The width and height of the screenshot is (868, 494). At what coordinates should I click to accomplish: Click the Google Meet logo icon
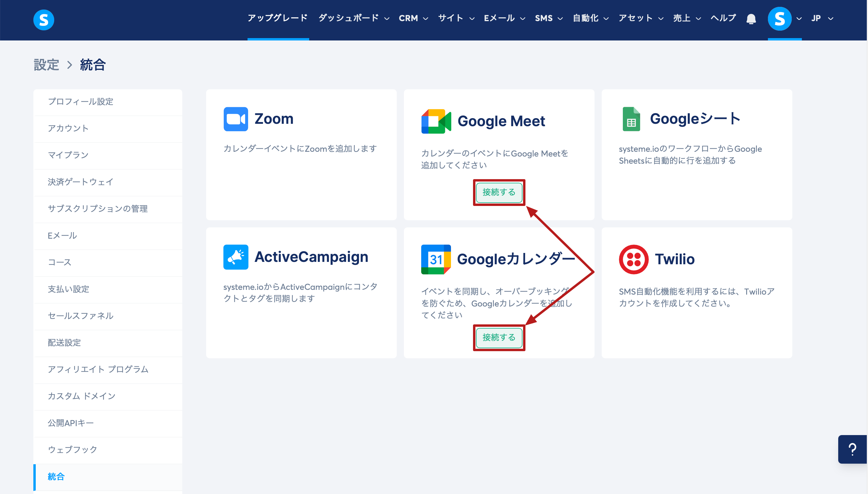tap(436, 121)
